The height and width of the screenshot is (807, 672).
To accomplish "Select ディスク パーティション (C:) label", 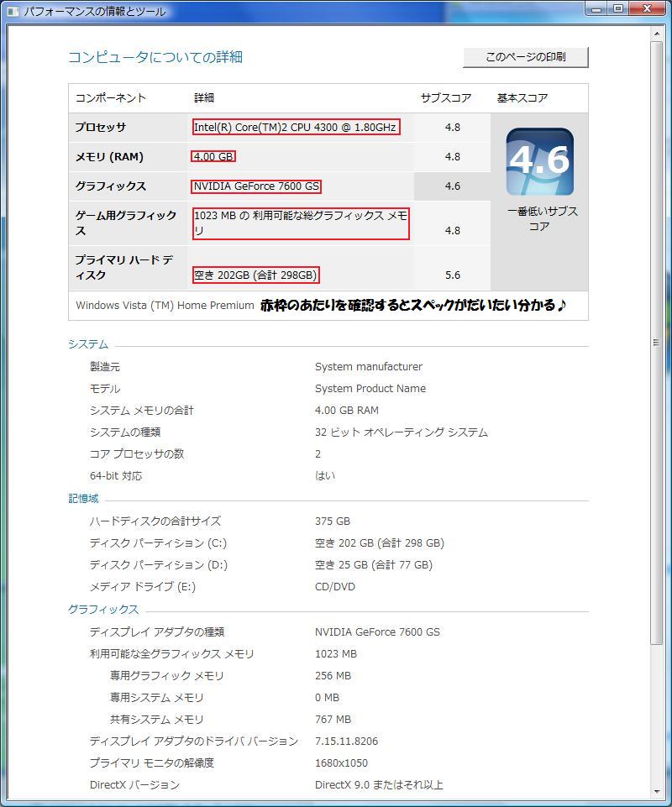I will click(158, 543).
